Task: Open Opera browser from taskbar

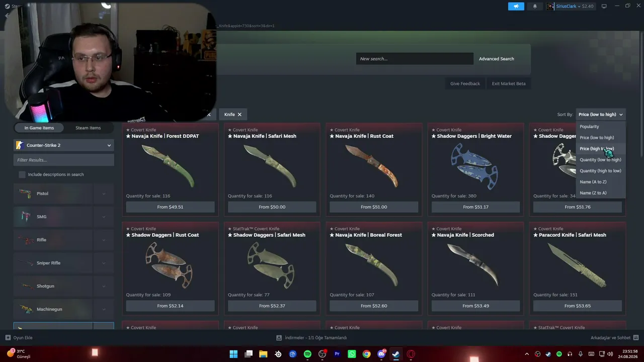Action: [x=411, y=354]
